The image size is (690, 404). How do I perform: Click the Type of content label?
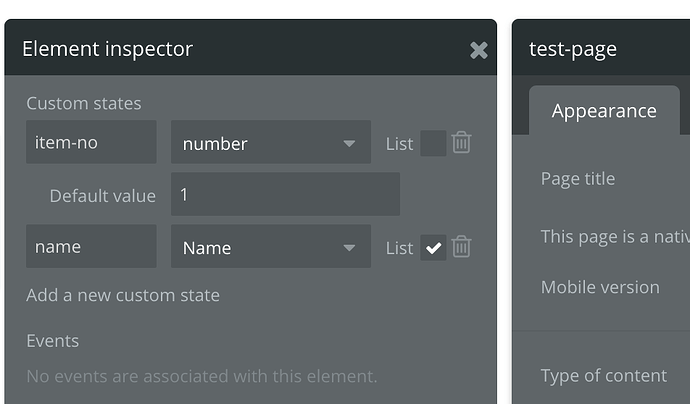[604, 376]
